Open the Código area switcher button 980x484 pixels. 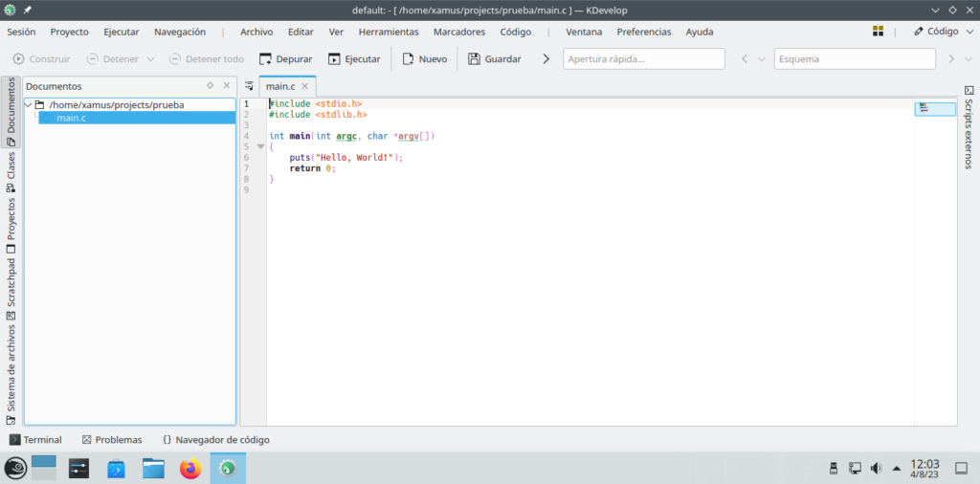(936, 32)
